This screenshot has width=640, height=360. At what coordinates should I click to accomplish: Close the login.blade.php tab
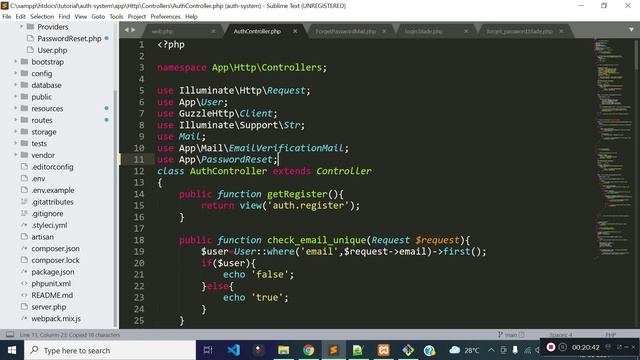466,31
